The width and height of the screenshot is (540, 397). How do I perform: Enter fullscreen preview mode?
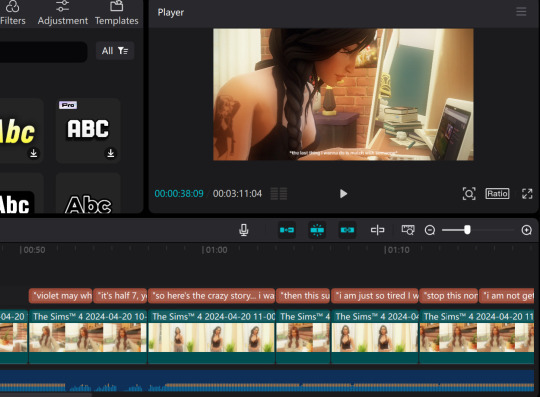tap(527, 194)
